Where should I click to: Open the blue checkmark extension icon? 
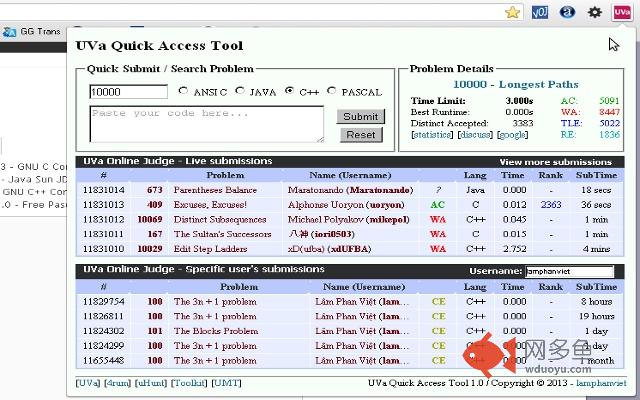[x=540, y=12]
